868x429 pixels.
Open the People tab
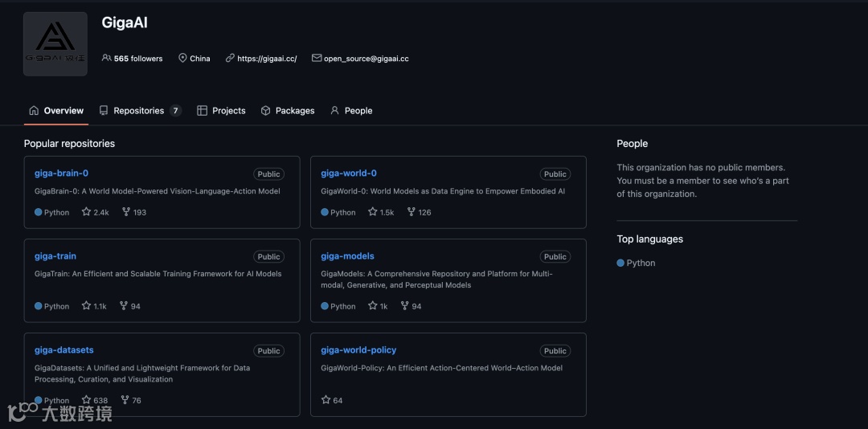351,111
